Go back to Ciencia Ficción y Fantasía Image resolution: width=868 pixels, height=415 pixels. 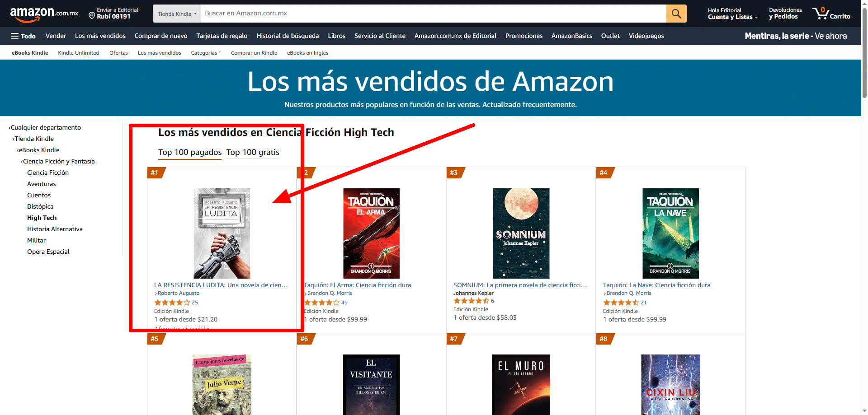[58, 161]
